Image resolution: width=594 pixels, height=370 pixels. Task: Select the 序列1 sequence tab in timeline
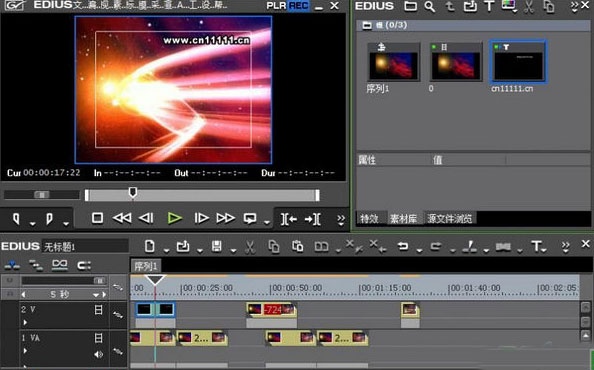[146, 266]
